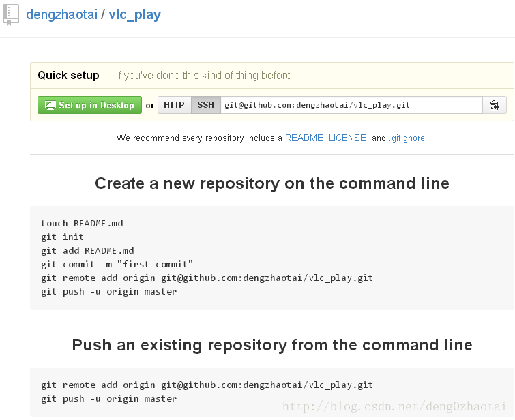Viewport: 515px width, 420px height.
Task: Click the SSH clone URL field
Action: [x=351, y=105]
